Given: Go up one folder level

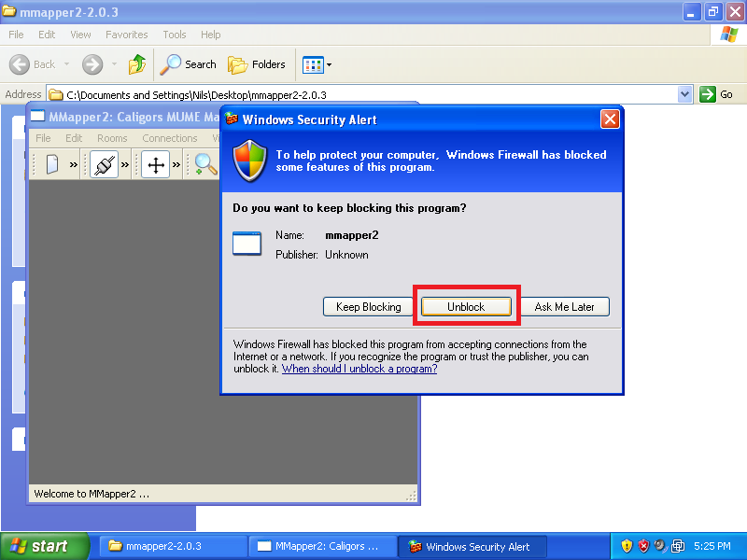Looking at the screenshot, I should (x=137, y=64).
